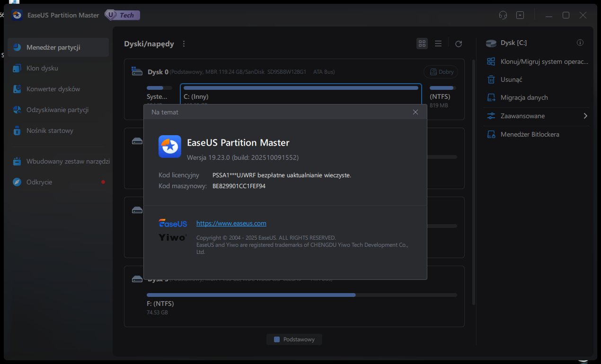
Task: Expand the Zaawansowane submenu arrow
Action: (x=585, y=116)
